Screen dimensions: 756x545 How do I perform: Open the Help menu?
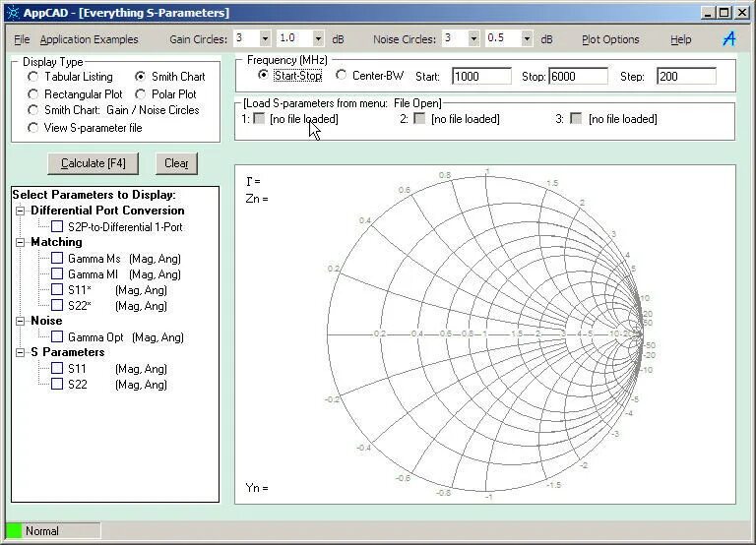tap(680, 39)
